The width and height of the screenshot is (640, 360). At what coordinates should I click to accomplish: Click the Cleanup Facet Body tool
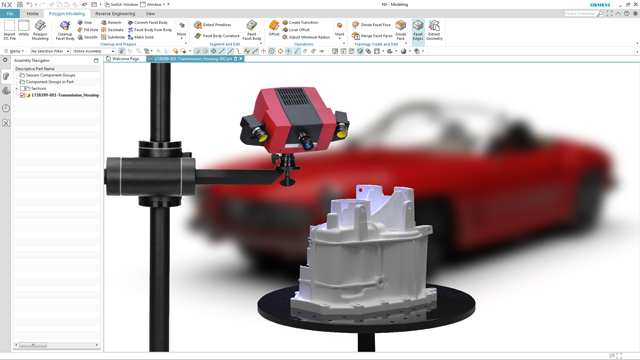tap(65, 30)
